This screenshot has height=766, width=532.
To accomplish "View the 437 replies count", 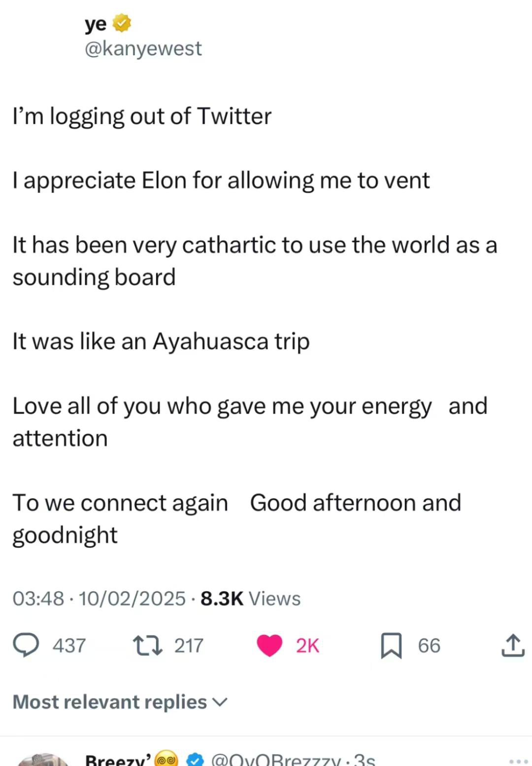I will [x=69, y=646].
